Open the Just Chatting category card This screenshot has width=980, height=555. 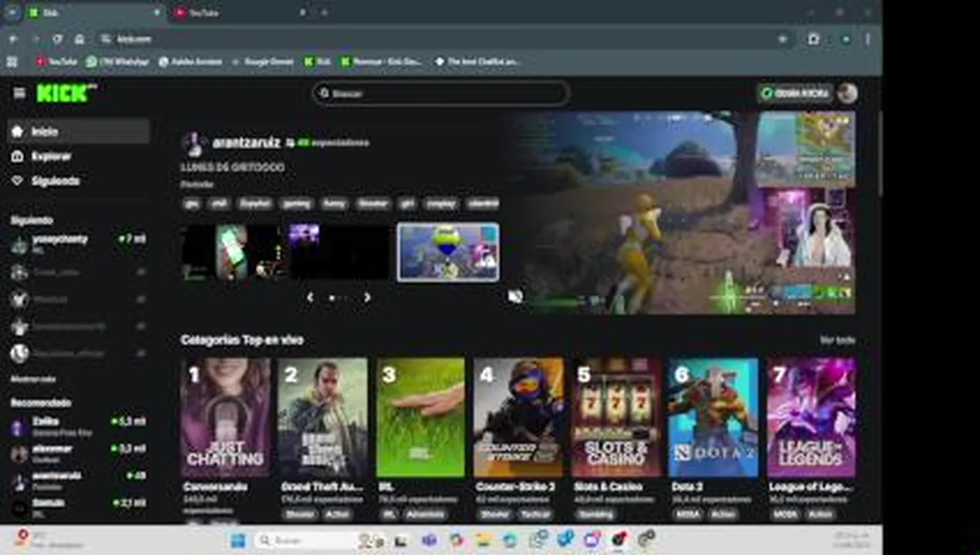click(225, 417)
